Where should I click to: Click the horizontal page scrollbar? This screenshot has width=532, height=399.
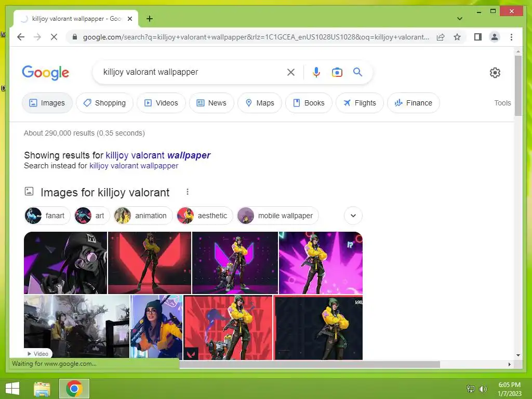click(x=310, y=364)
